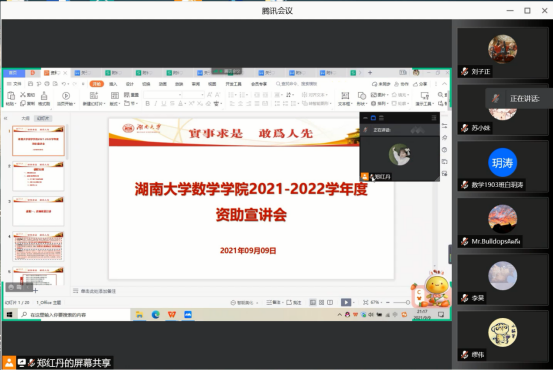Click the format painter brush icon
The height and width of the screenshot is (370, 554).
(44, 96)
